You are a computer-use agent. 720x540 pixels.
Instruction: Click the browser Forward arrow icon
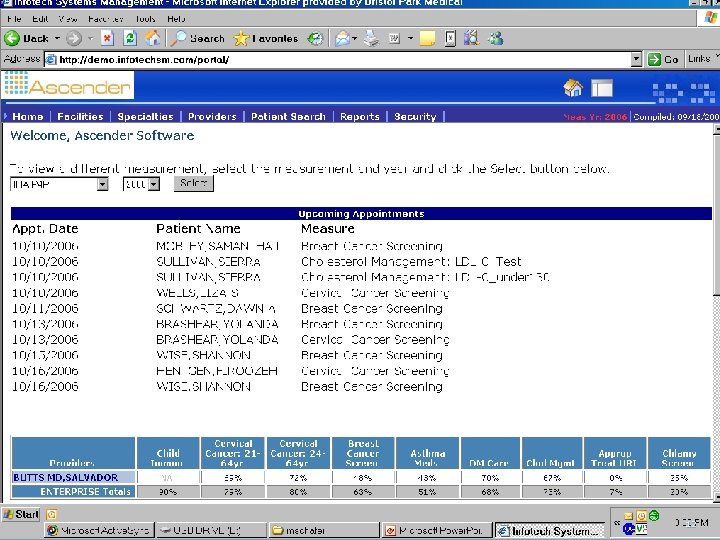pyautogui.click(x=73, y=39)
